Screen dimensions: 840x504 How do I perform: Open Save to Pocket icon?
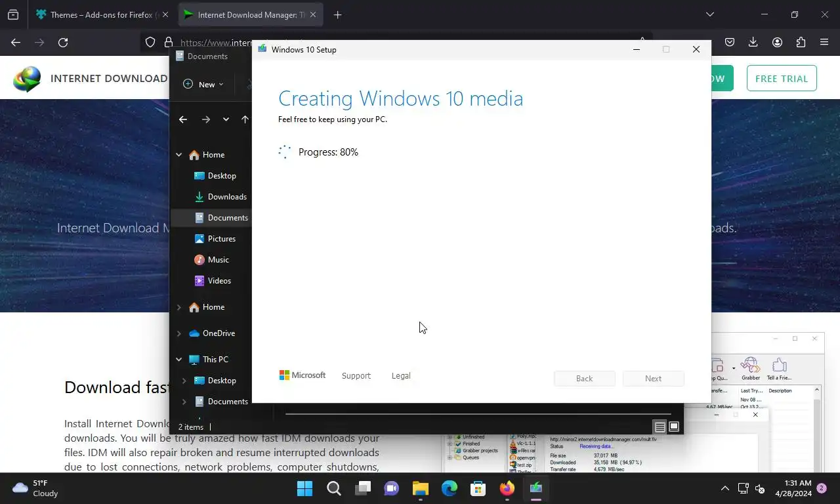point(729,42)
